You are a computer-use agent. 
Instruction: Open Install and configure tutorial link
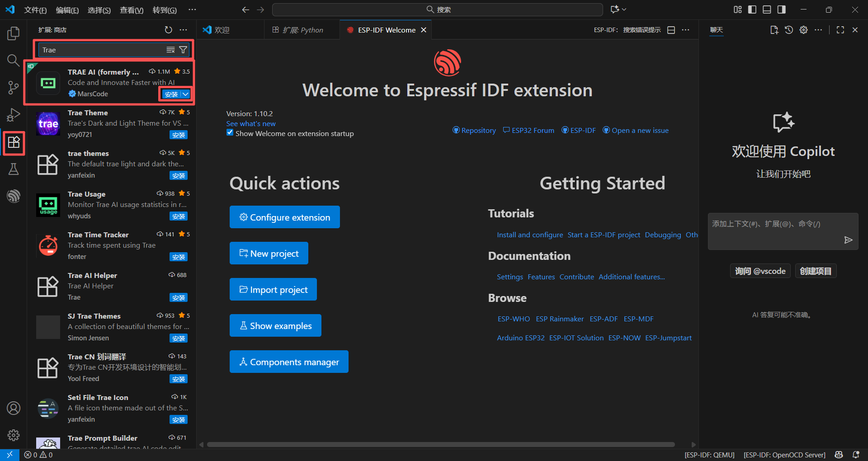[x=530, y=235]
